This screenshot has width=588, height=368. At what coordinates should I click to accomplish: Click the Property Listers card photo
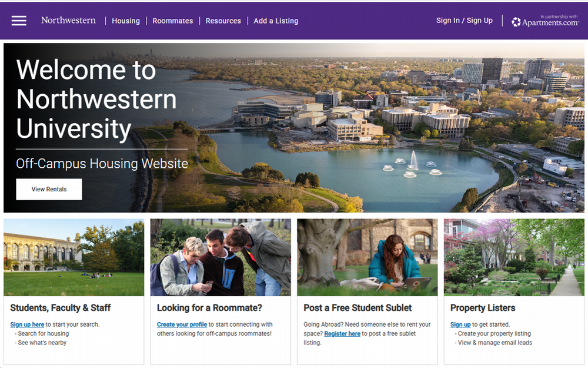click(x=514, y=257)
